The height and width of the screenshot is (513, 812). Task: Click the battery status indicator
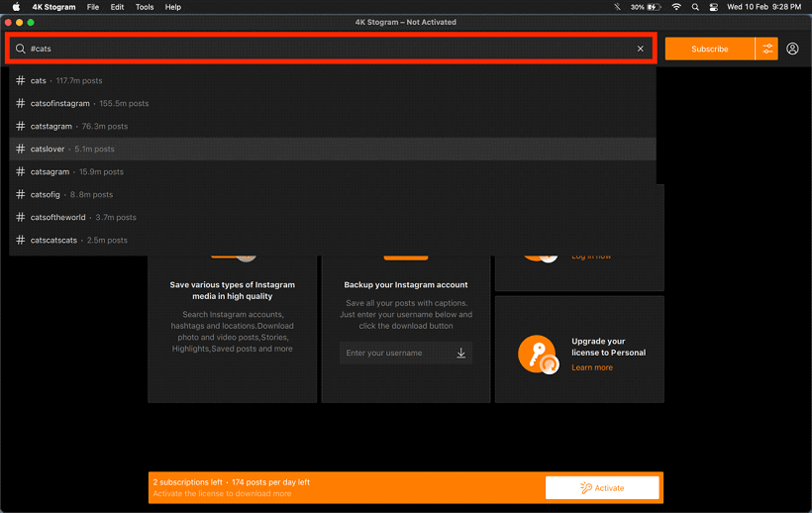(x=646, y=7)
